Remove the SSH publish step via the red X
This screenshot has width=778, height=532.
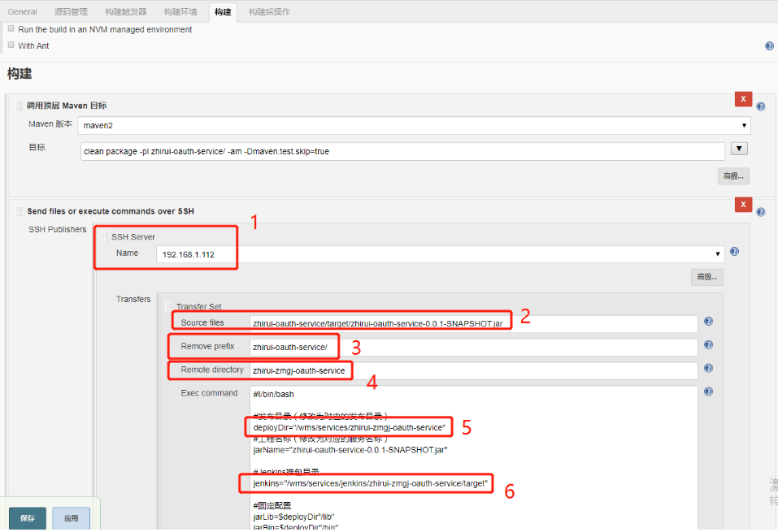(x=743, y=204)
